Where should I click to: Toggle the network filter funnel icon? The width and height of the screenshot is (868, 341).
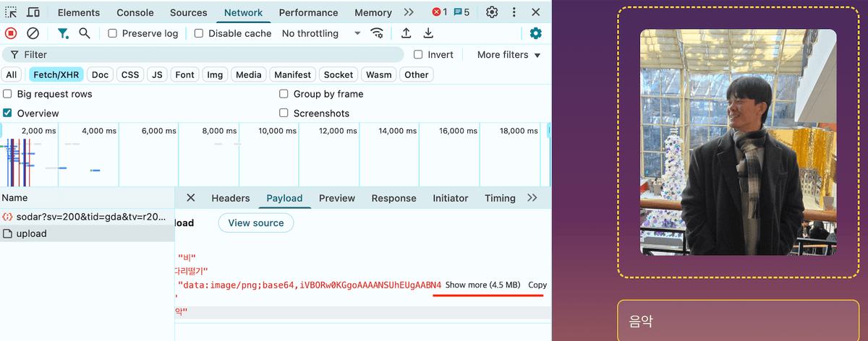click(64, 33)
